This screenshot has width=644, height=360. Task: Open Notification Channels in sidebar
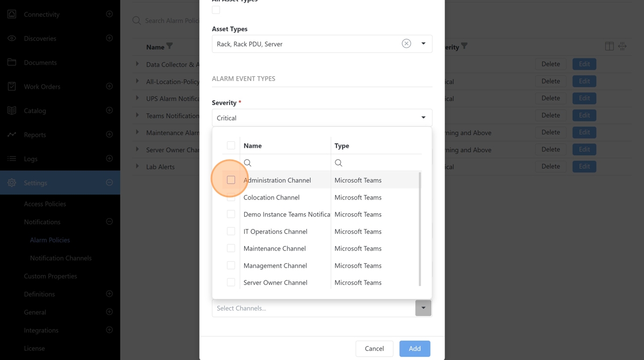coord(61,258)
